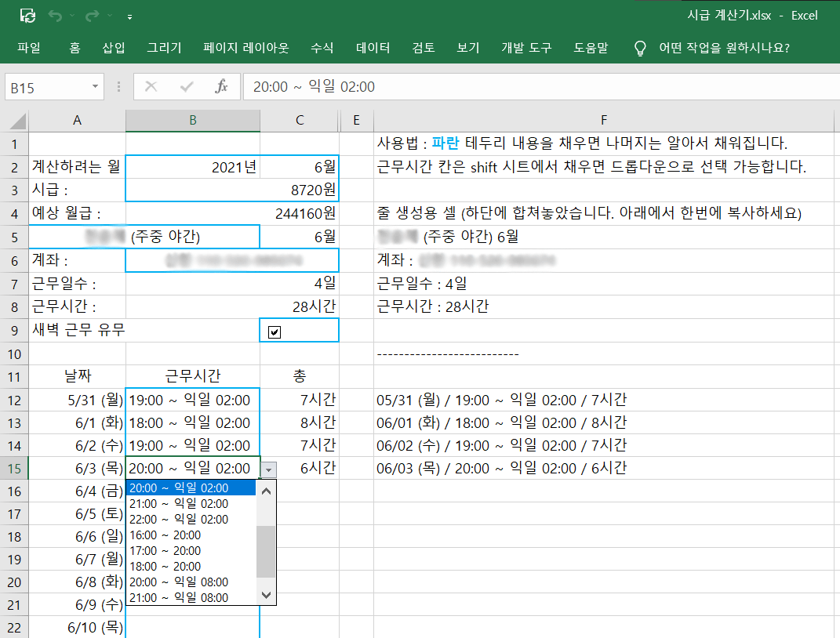Viewport: 840px width, 638px height.
Task: Choose 17:00 ~ 20:00 from dropdown list
Action: [191, 551]
